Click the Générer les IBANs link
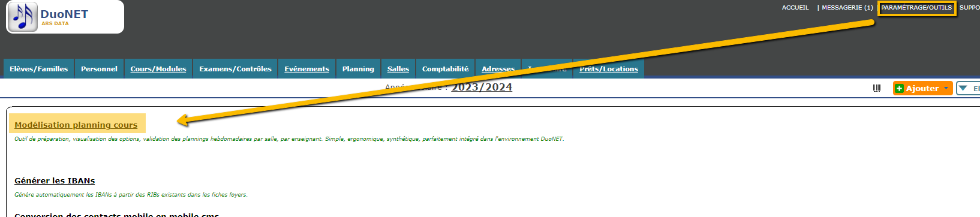The image size is (980, 217). (x=55, y=180)
